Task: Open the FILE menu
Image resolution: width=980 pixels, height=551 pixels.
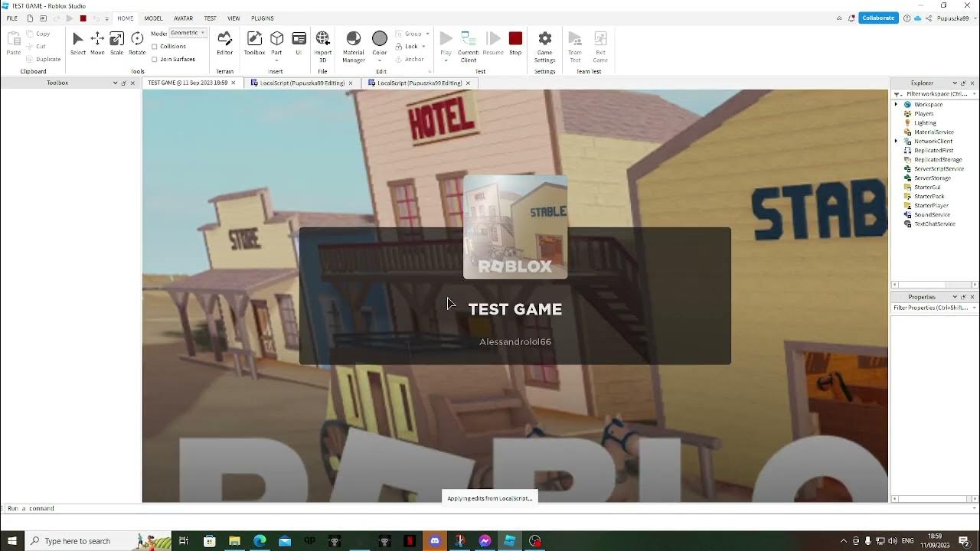Action: [12, 18]
